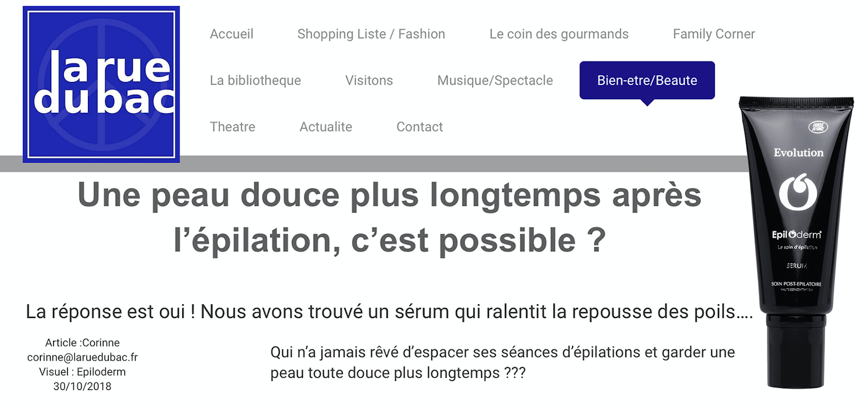Open the Contact page
The image size is (868, 405).
pos(419,127)
